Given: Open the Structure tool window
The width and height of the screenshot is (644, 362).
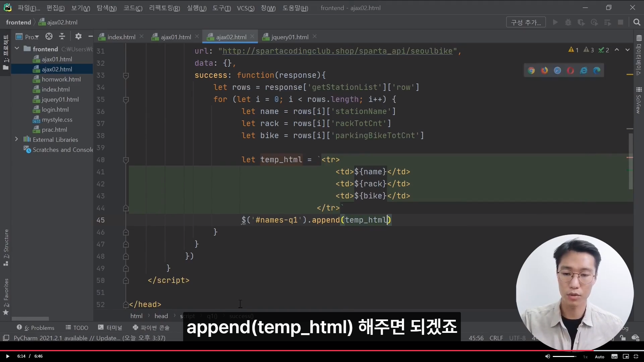Looking at the screenshot, I should point(6,247).
